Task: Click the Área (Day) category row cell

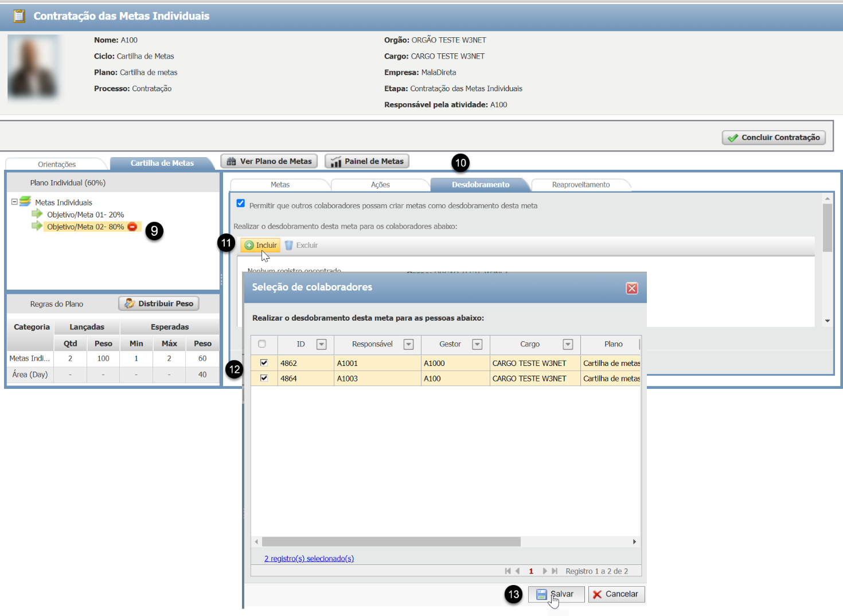Action: tap(30, 375)
